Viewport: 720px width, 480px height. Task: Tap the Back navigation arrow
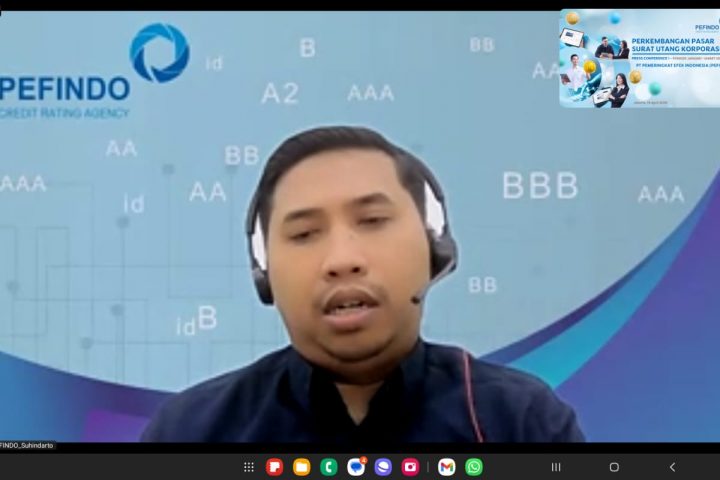coord(672,467)
